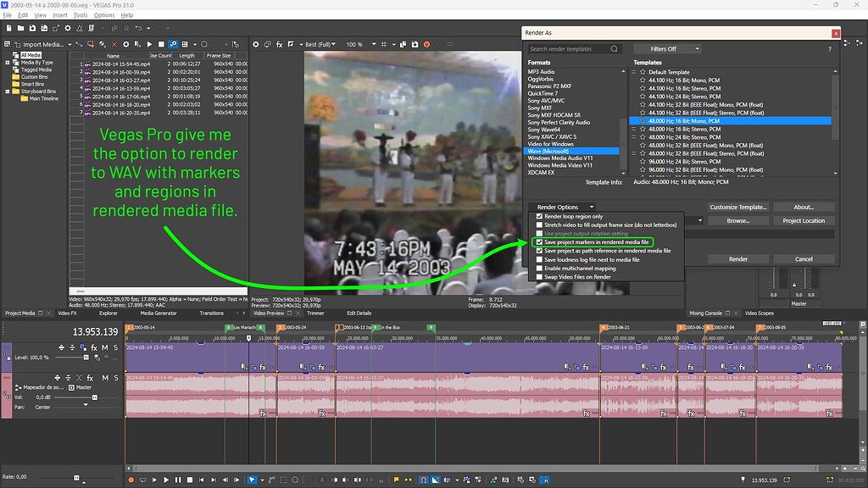Screen dimensions: 868x488
Task: Open the Options menu
Action: click(103, 14)
